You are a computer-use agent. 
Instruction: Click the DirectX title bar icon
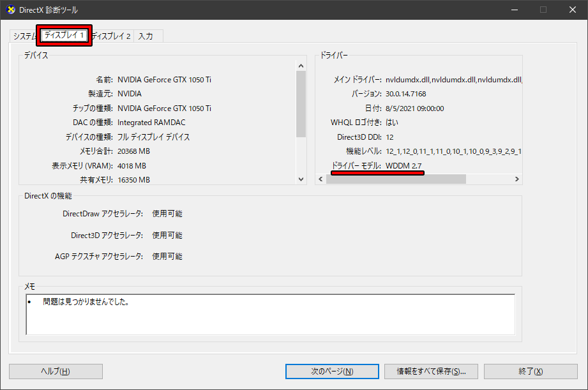[x=11, y=10]
